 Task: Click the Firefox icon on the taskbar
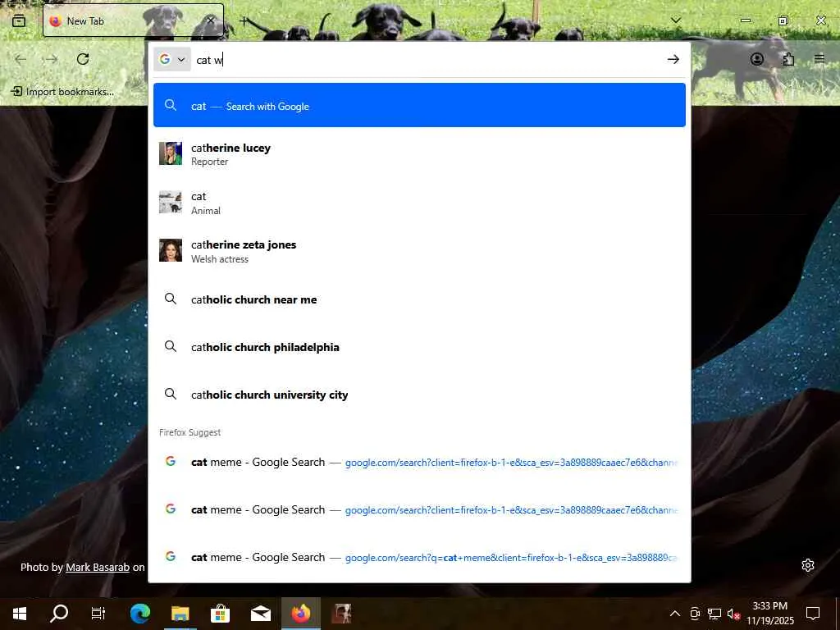click(300, 614)
